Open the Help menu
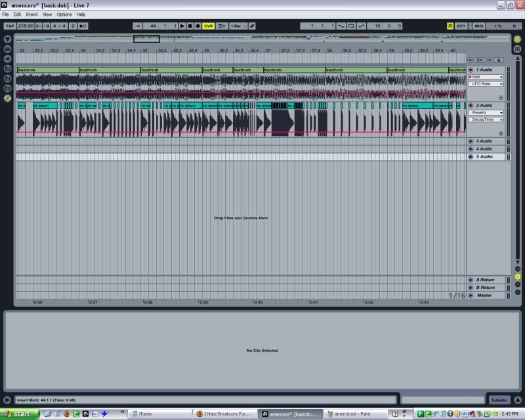The width and height of the screenshot is (525, 420). (81, 14)
